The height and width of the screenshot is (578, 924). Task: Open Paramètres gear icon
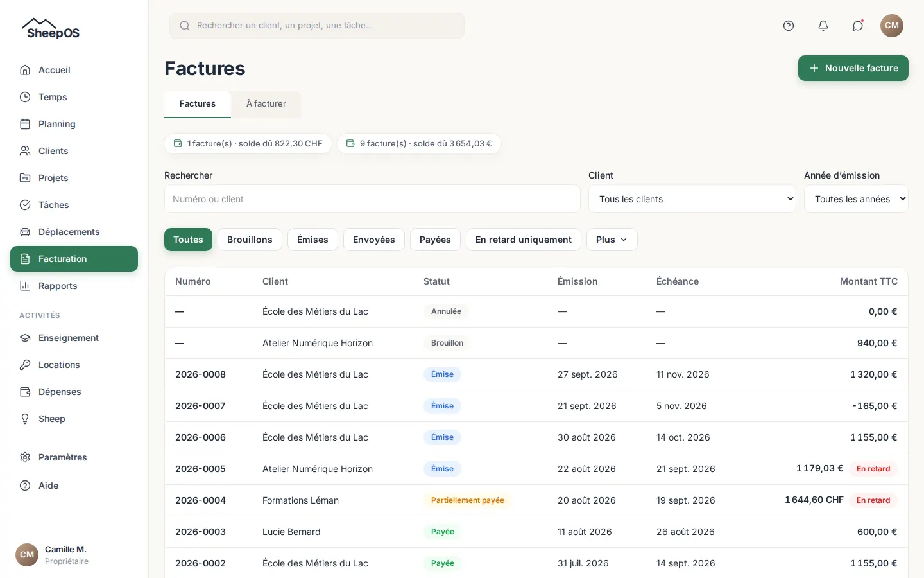point(25,457)
